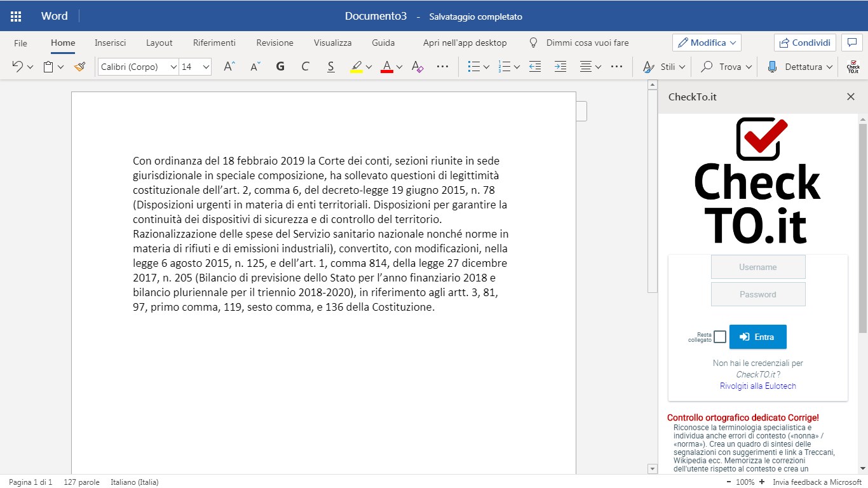Image resolution: width=868 pixels, height=488 pixels.
Task: Apply a numbered list
Action: pos(505,67)
